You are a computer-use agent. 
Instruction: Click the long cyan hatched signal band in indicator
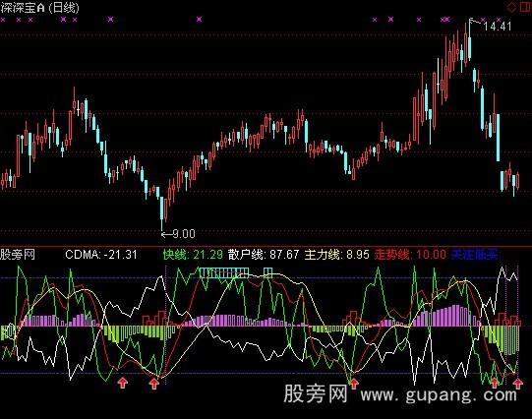[x=223, y=272]
